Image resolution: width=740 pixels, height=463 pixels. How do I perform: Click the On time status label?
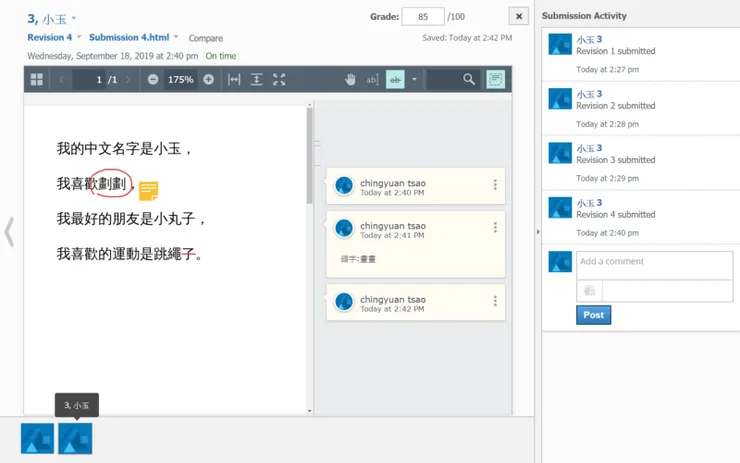[220, 56]
